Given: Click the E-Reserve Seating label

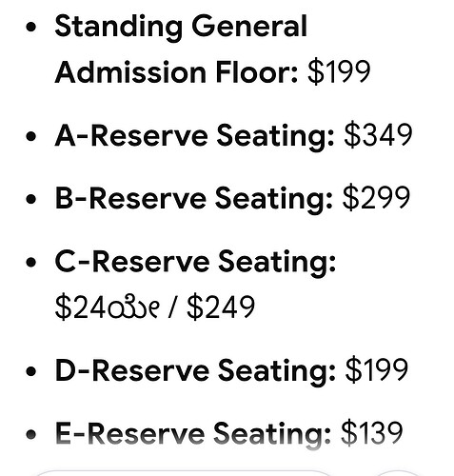Looking at the screenshot, I should pos(193,433).
